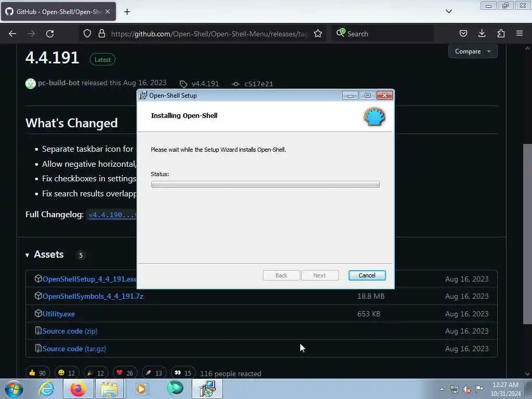This screenshot has height=399, width=532.
Task: Open the Compare dropdown
Action: [x=473, y=51]
